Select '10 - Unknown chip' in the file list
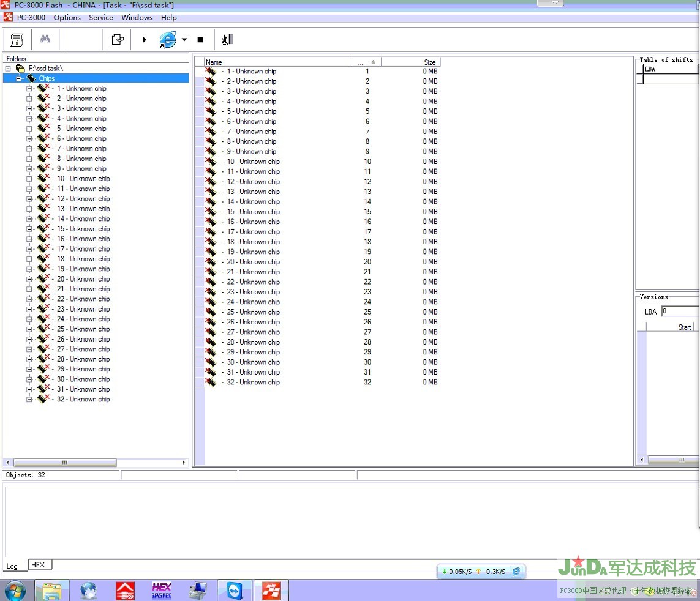 (x=253, y=162)
